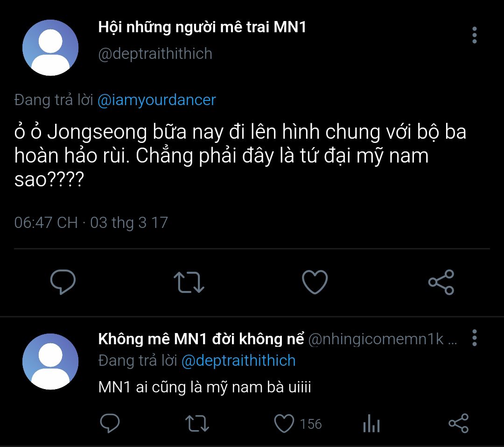
Task: Retweet the reply comment
Action: tap(196, 424)
